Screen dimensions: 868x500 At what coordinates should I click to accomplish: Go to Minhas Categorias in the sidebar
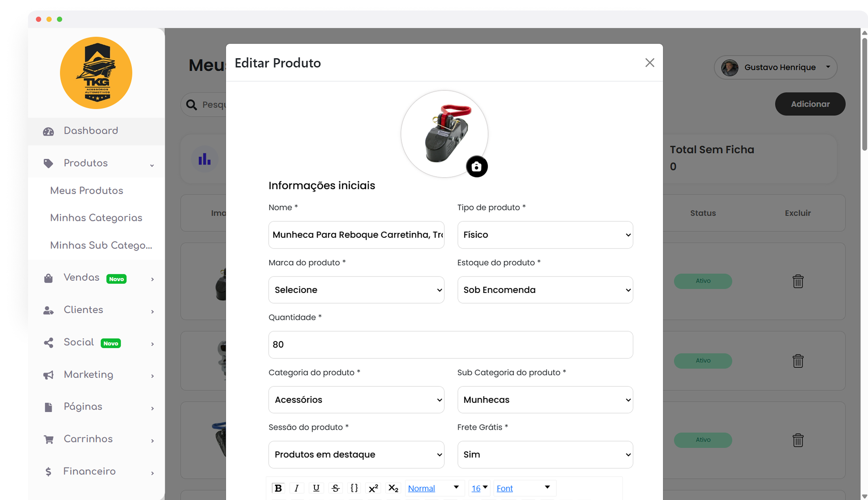[96, 218]
